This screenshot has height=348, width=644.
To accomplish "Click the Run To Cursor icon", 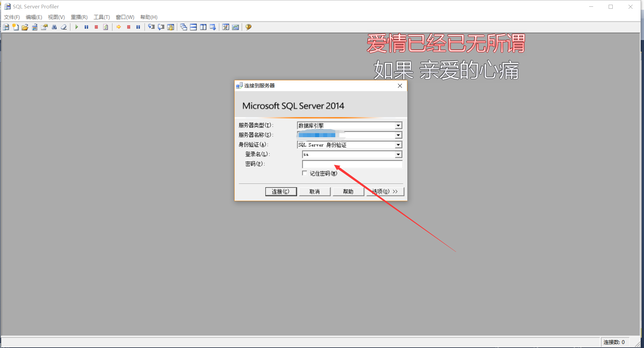I will click(x=161, y=27).
